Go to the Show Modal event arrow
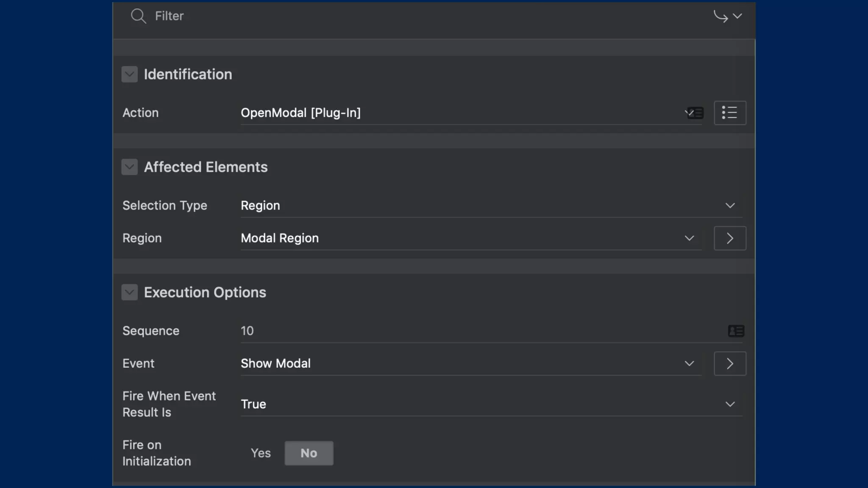The width and height of the screenshot is (868, 488). pos(729,363)
